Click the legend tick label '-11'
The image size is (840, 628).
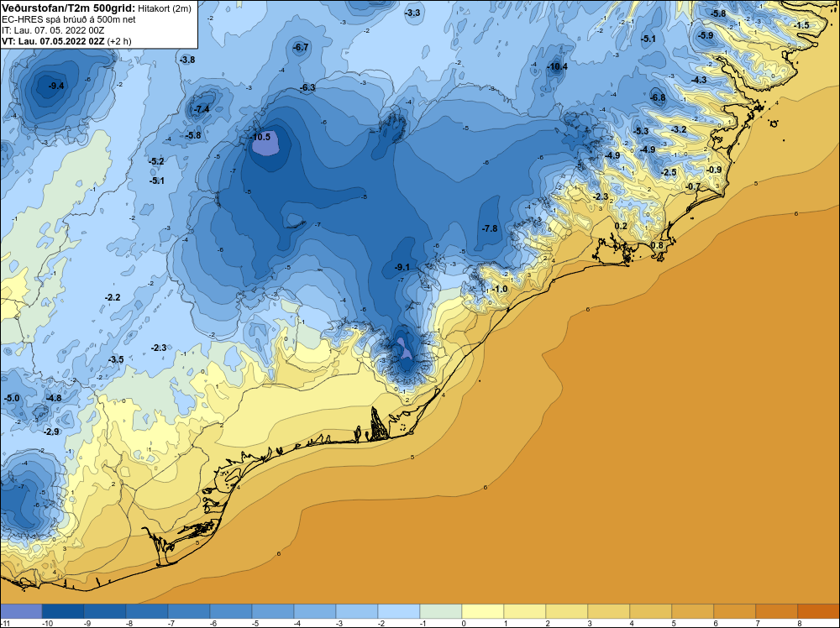(x=6, y=623)
